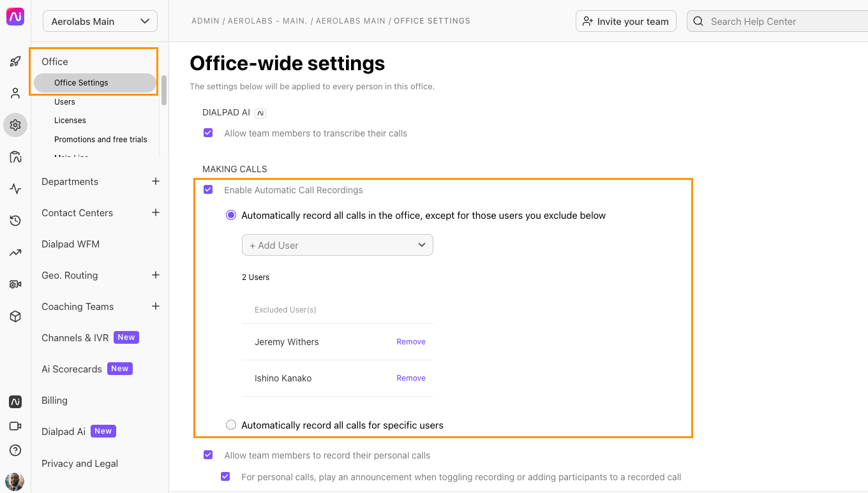This screenshot has width=868, height=493.
Task: Open the activity pulse icon in sidebar
Action: click(15, 189)
